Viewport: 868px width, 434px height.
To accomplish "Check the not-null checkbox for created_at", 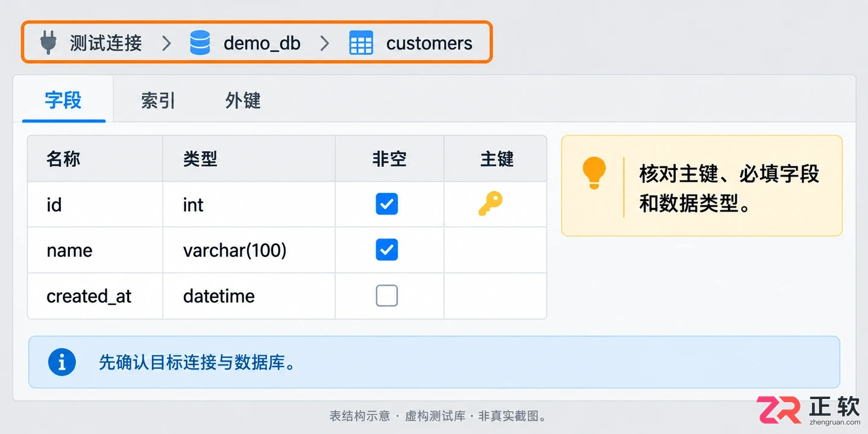I will pos(387,295).
